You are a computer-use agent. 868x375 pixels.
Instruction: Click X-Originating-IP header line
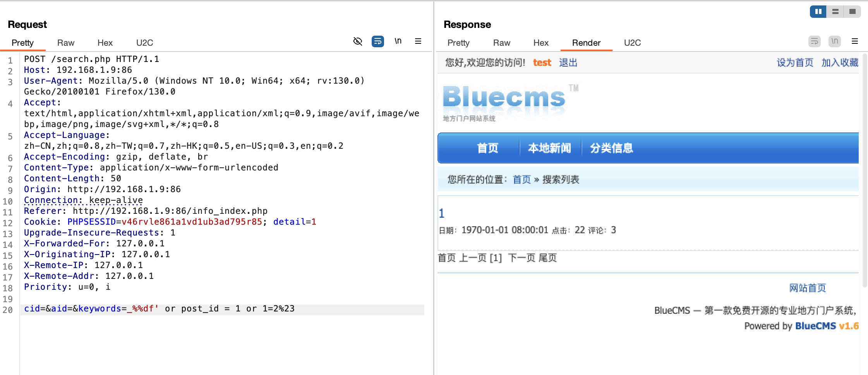(97, 255)
